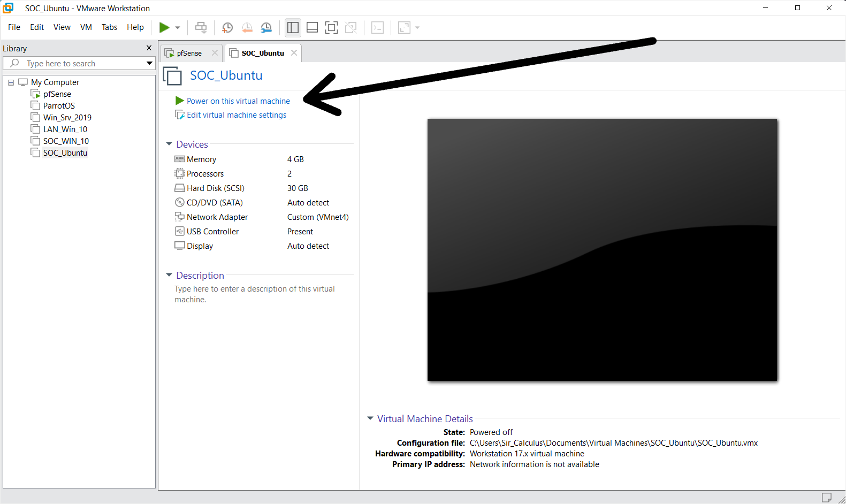The height and width of the screenshot is (504, 846).
Task: Open stretch guest dropdown arrow
Action: 417,28
